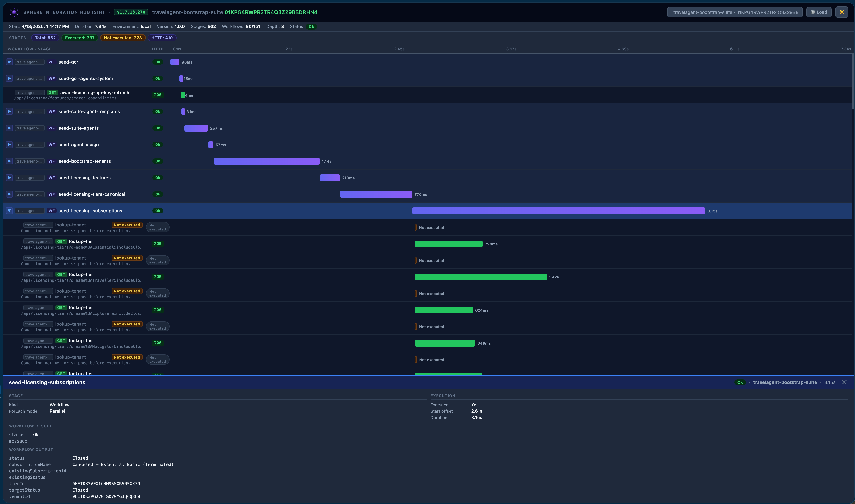Click the Sphere Integration Hub logo icon

click(x=14, y=12)
